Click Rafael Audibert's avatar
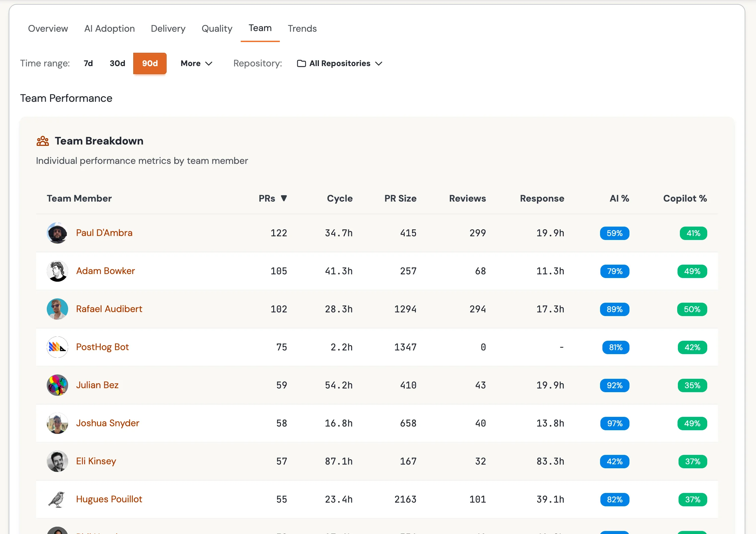Image resolution: width=756 pixels, height=534 pixels. point(57,309)
